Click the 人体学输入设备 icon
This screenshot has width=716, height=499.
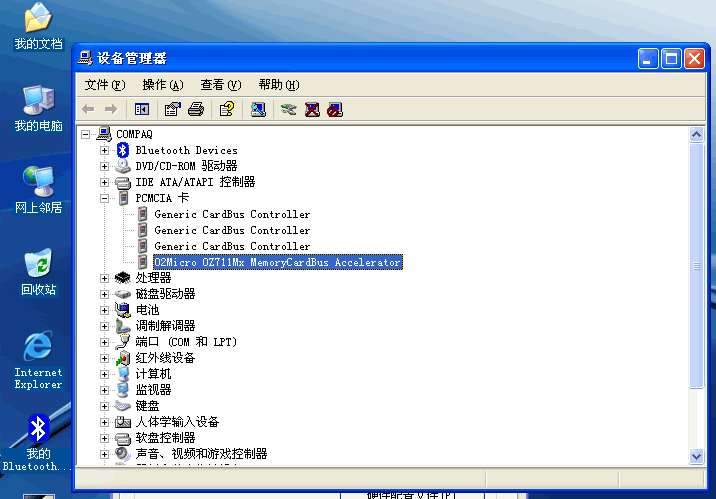point(122,422)
